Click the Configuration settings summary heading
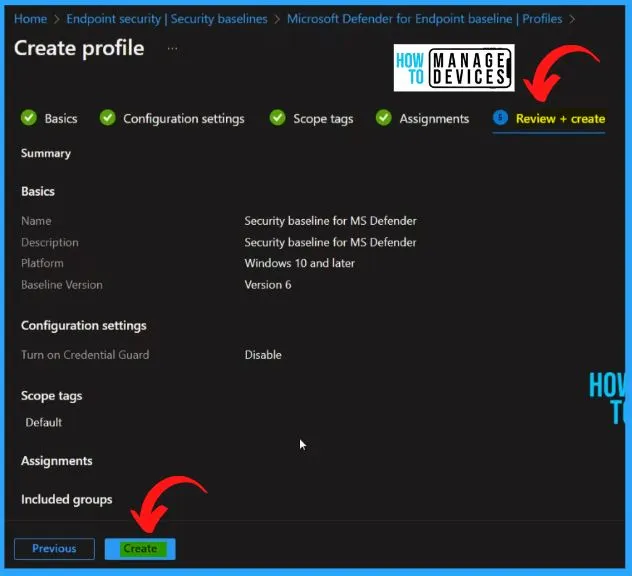Image resolution: width=632 pixels, height=576 pixels. [x=84, y=326]
